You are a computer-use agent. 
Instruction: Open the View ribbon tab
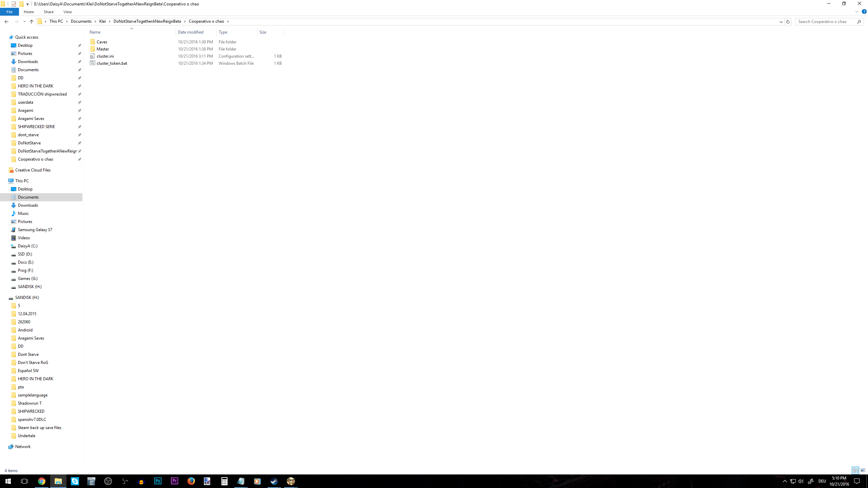tap(67, 12)
